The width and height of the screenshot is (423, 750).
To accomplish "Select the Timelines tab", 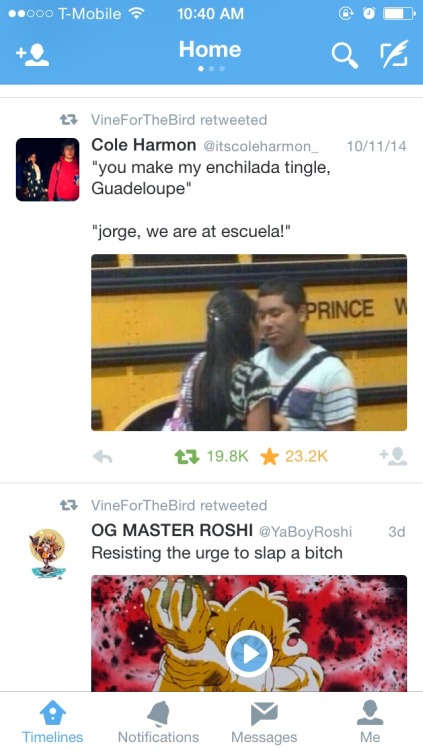I will point(52,722).
